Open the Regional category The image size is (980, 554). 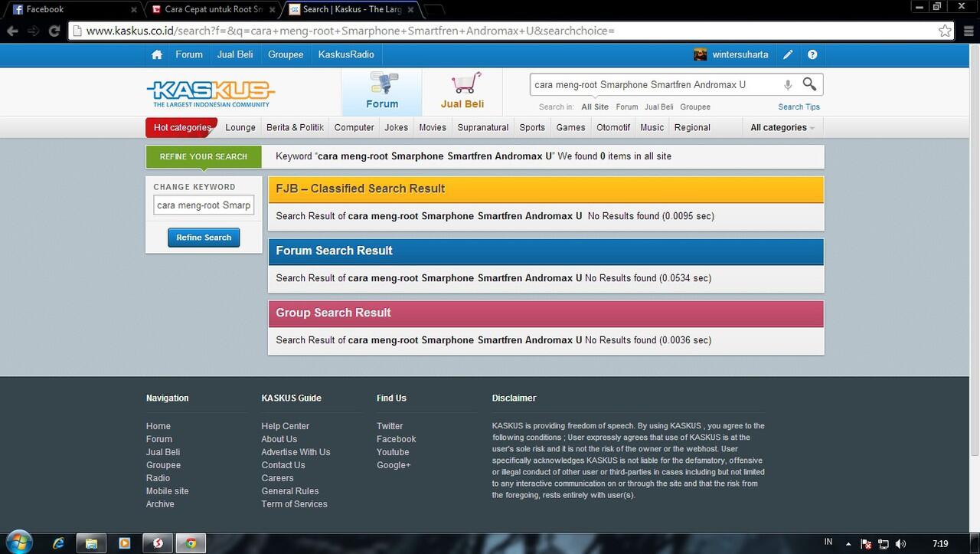click(x=692, y=127)
